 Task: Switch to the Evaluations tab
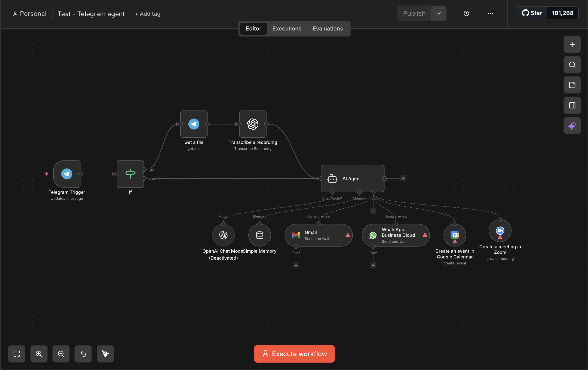[328, 29]
